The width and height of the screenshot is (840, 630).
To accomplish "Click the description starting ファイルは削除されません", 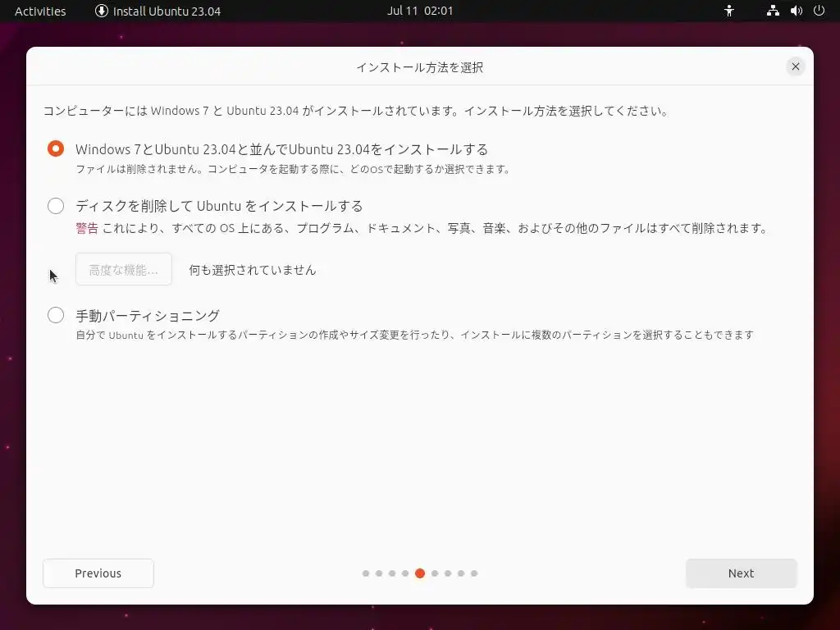I will [x=293, y=169].
